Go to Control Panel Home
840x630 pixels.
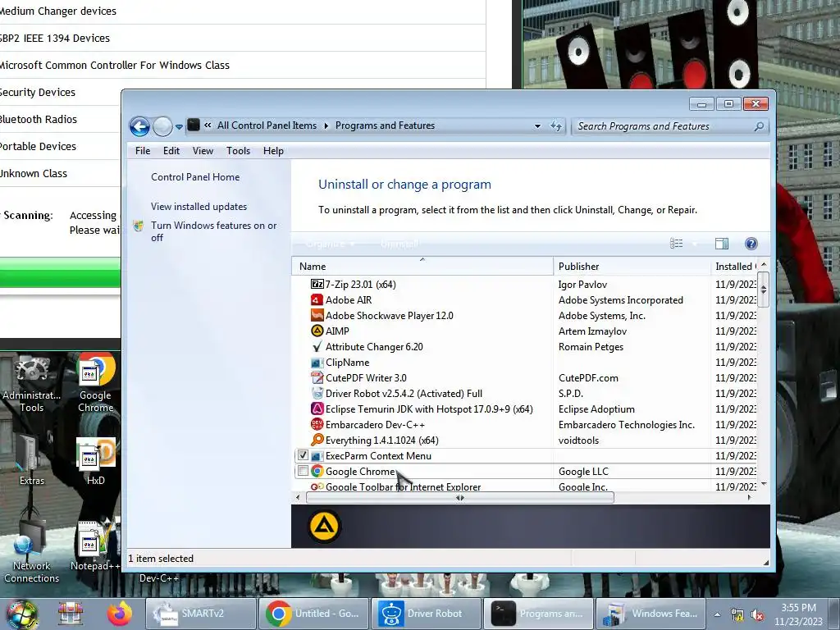[x=195, y=177]
